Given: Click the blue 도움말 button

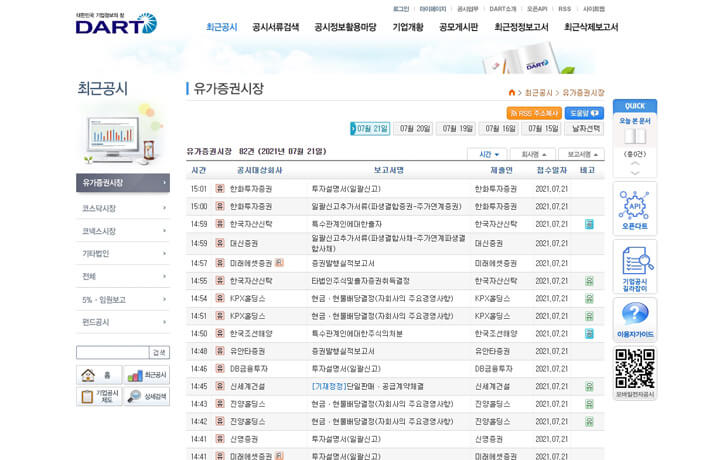Looking at the screenshot, I should [584, 113].
